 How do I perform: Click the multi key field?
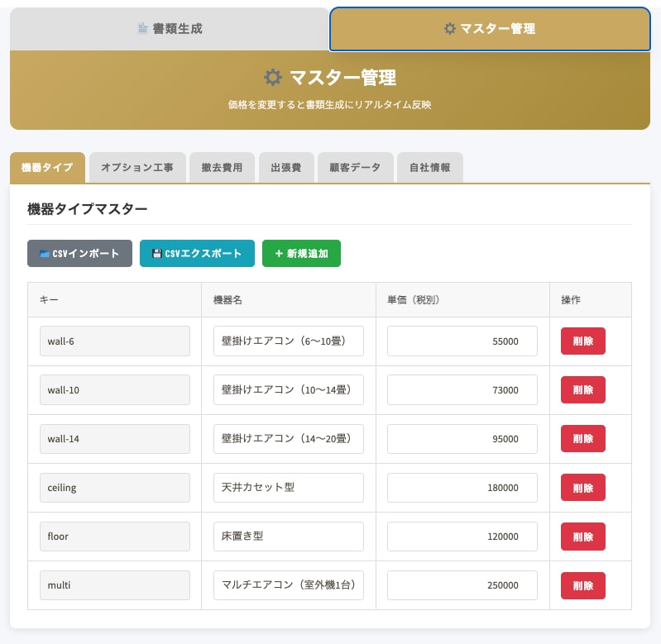(x=115, y=585)
